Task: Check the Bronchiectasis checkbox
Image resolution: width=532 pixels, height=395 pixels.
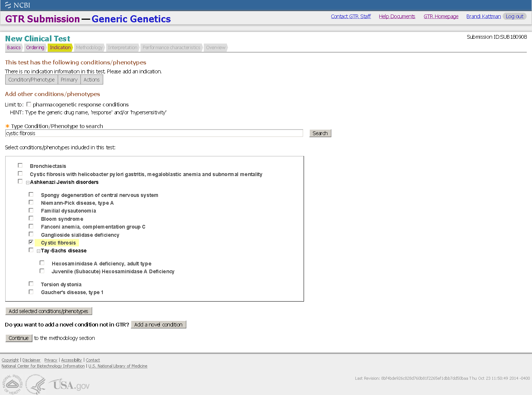Action: pos(20,165)
